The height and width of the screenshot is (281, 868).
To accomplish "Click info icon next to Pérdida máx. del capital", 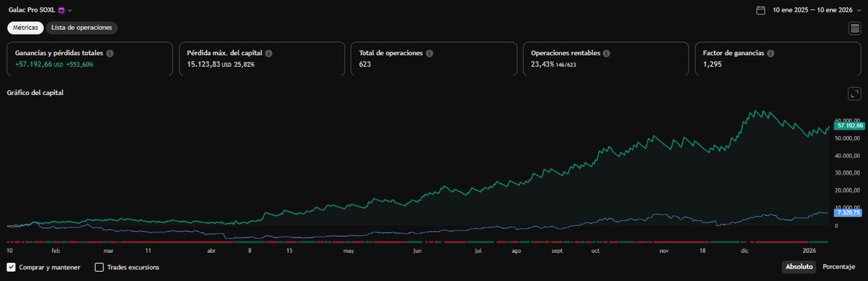I will coord(268,54).
